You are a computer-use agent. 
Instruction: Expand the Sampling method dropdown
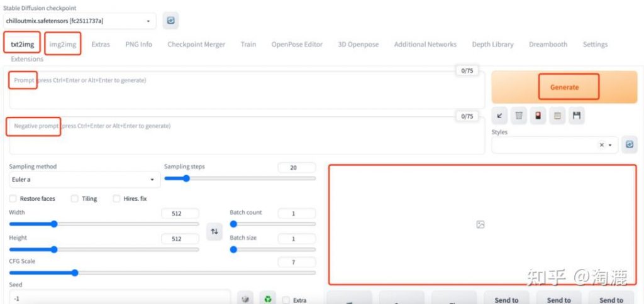(x=83, y=180)
